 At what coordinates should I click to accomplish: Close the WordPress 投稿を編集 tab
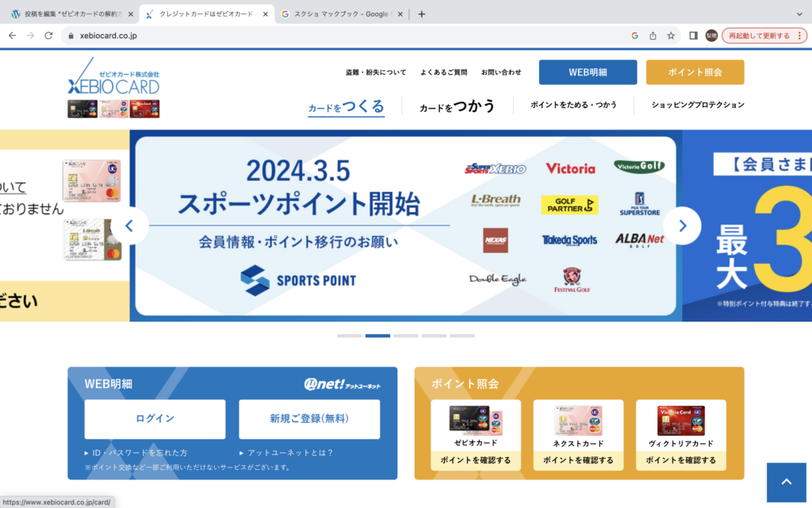tap(131, 14)
